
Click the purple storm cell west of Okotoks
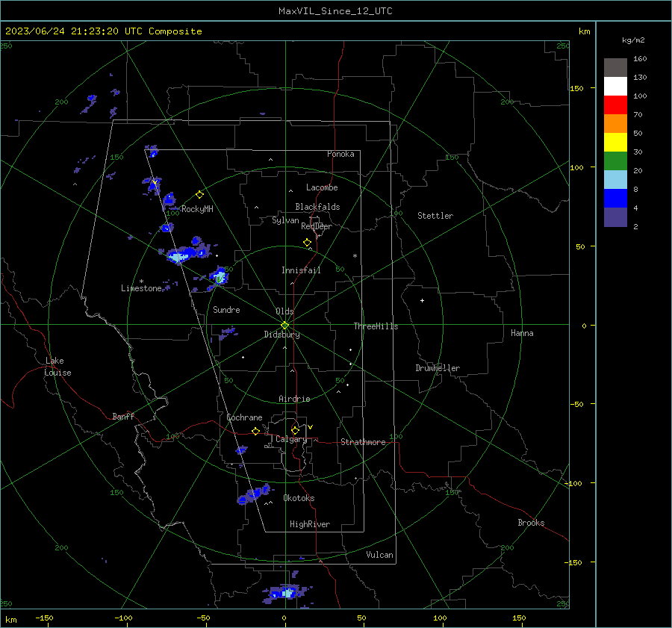pyautogui.click(x=255, y=494)
